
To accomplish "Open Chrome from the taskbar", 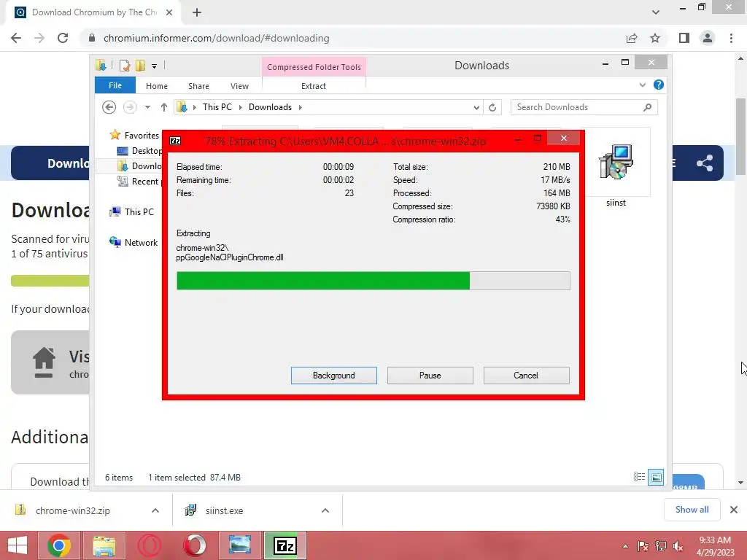I will [x=59, y=545].
